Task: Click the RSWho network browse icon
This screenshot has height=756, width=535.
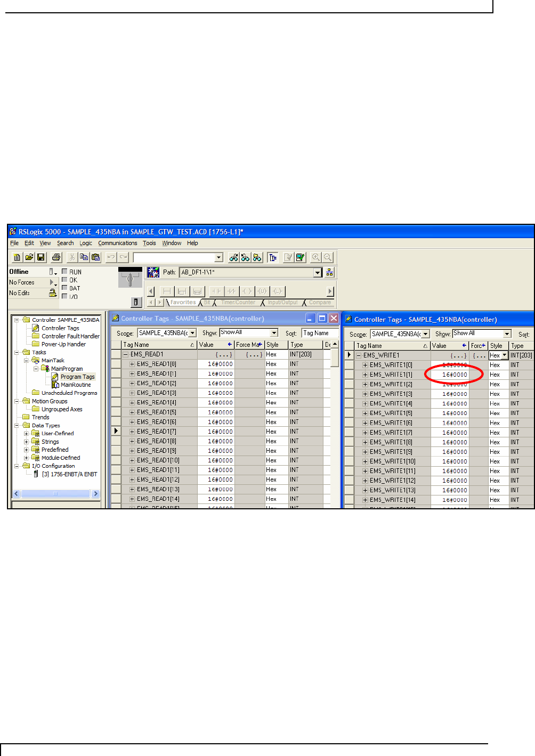Action: click(330, 272)
